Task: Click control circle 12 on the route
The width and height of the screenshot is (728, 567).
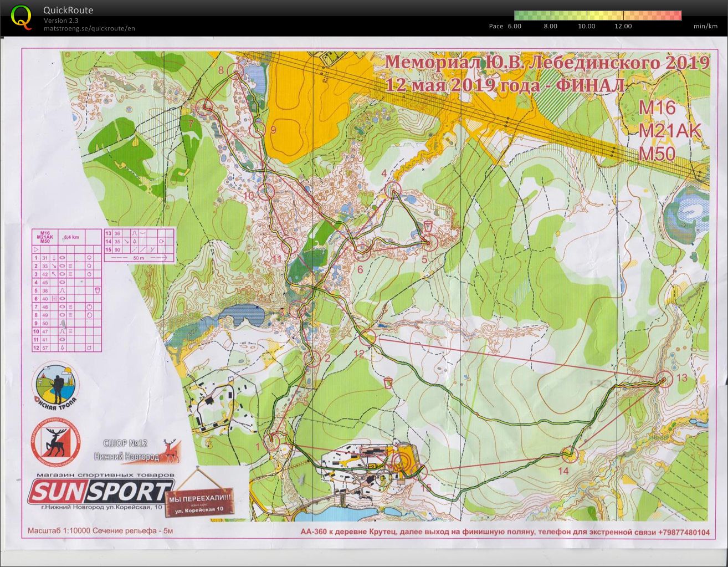Action: coord(368,338)
